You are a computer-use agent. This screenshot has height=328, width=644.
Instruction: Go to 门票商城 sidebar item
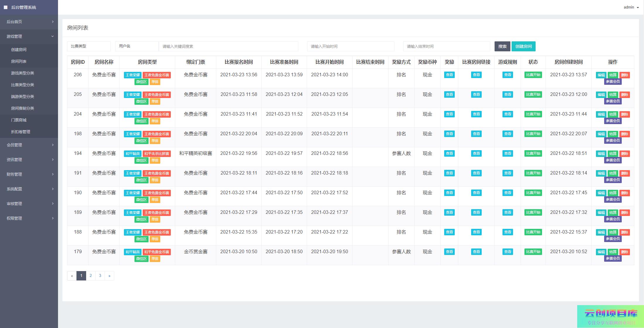click(x=19, y=120)
